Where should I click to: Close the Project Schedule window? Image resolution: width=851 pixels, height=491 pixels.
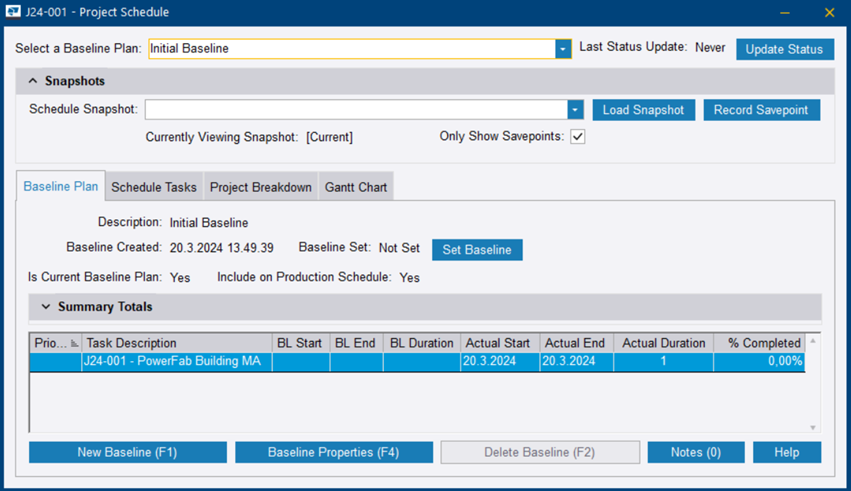(x=829, y=13)
